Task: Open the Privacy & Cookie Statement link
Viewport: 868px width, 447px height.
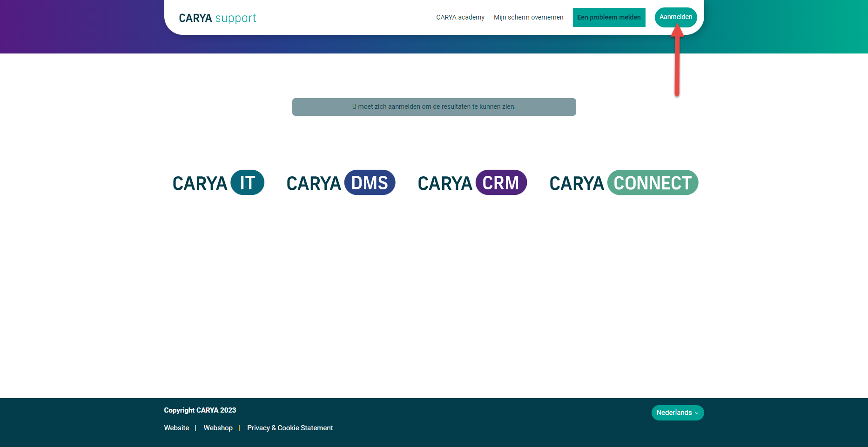Action: click(290, 428)
